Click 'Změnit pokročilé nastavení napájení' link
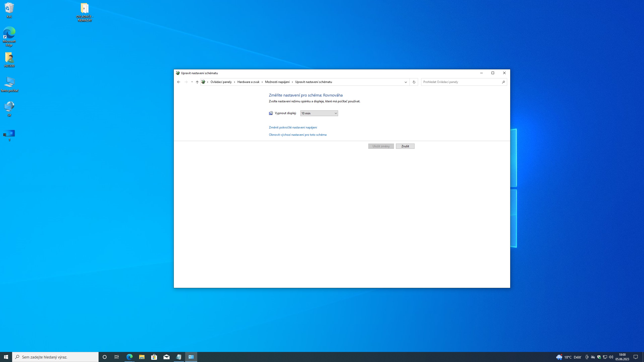Viewport: 644px width, 362px height. pos(293,127)
